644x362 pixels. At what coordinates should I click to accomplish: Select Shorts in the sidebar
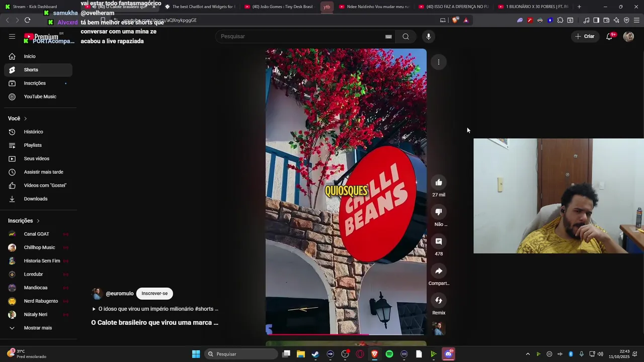point(38,70)
